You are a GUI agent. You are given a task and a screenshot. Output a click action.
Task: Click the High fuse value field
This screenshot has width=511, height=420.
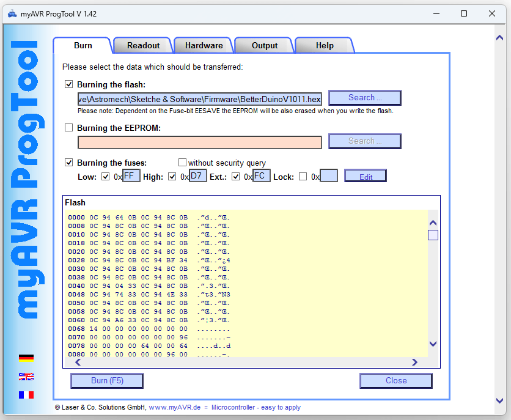198,176
